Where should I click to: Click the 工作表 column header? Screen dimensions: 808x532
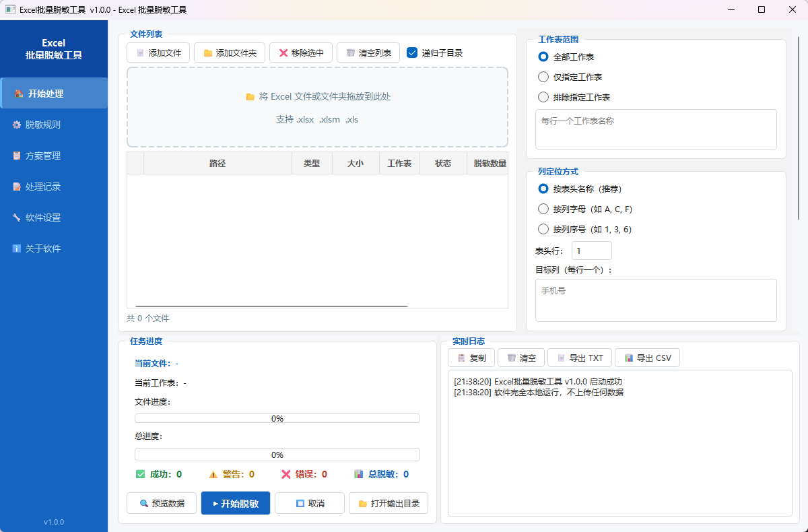[399, 164]
